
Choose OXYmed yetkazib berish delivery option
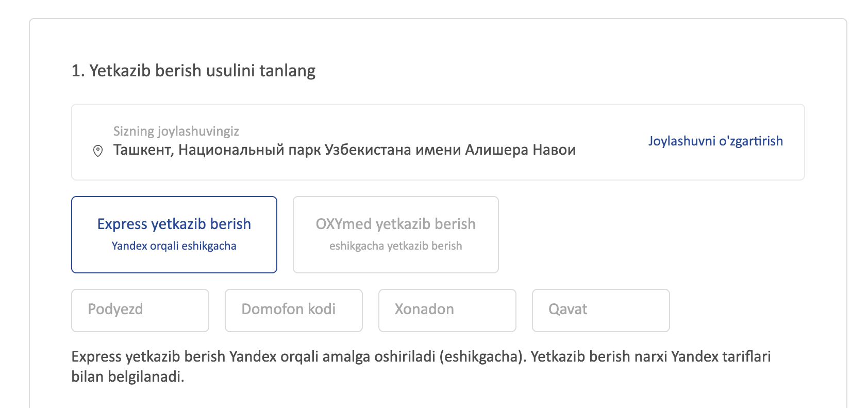click(395, 234)
